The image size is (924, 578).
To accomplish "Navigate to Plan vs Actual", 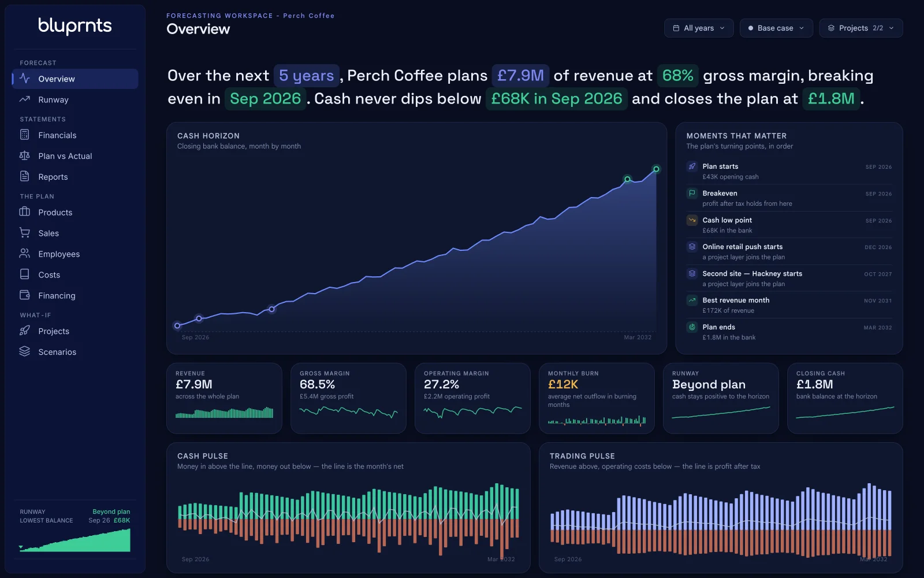I will click(75, 156).
